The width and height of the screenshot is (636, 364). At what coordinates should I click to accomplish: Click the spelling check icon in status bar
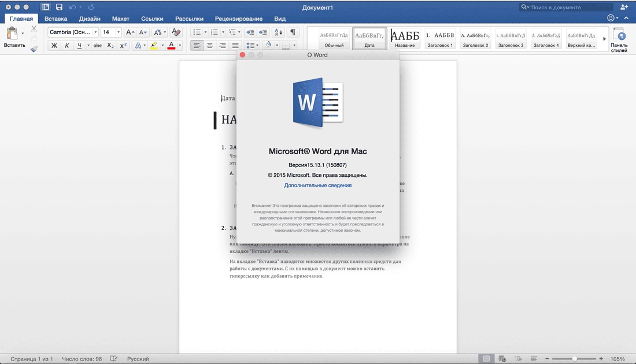[x=114, y=359]
